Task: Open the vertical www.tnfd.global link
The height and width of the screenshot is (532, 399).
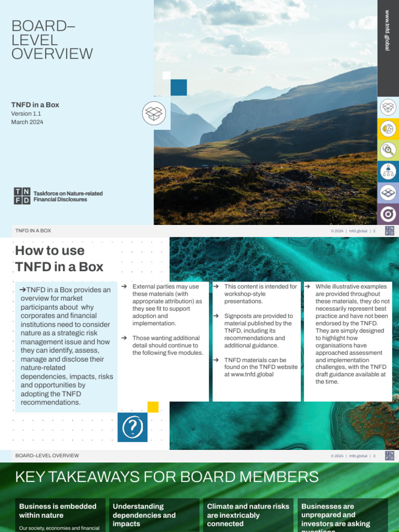Action: 387,30
